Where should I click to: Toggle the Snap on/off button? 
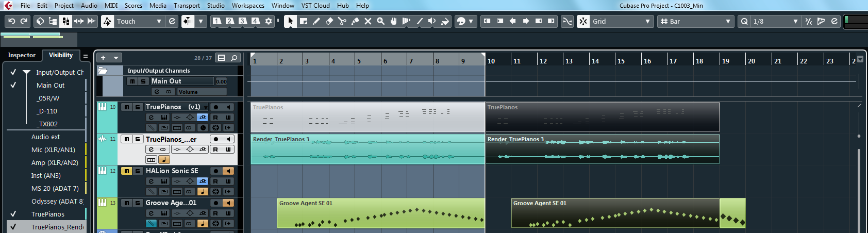coord(583,21)
